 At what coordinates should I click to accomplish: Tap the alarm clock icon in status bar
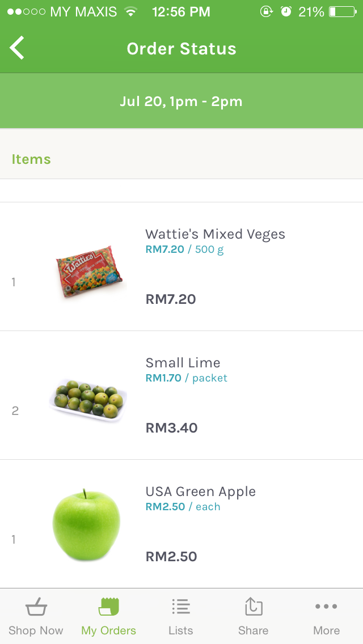pyautogui.click(x=285, y=11)
